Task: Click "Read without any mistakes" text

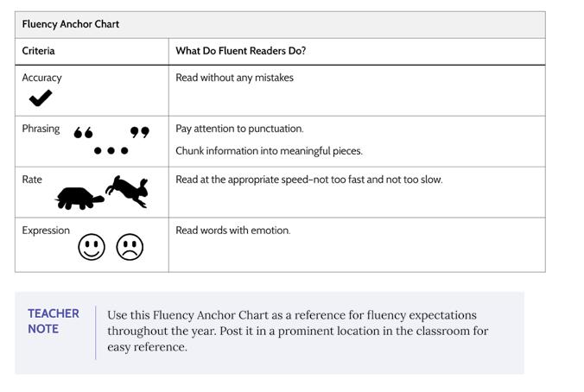Action: click(x=234, y=78)
